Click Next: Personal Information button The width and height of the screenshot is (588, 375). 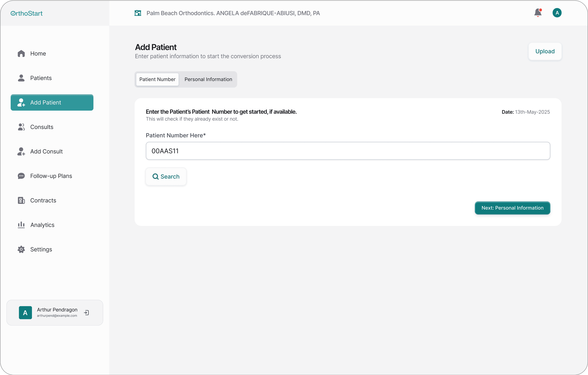point(512,208)
